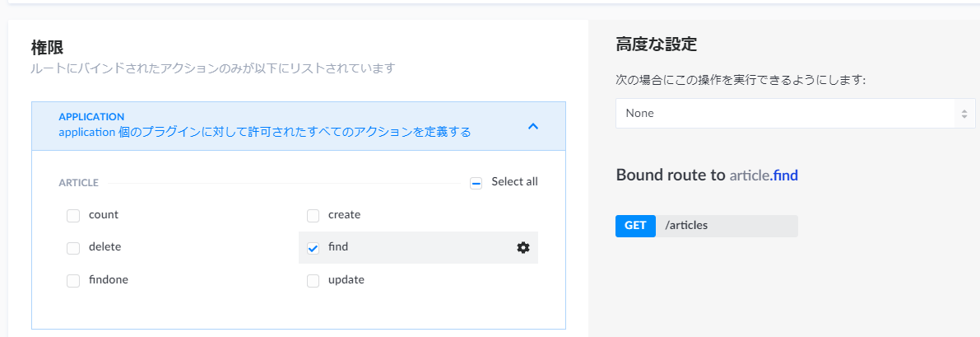Uncheck the find action checkbox
Screen dimensions: 980x337
[314, 248]
